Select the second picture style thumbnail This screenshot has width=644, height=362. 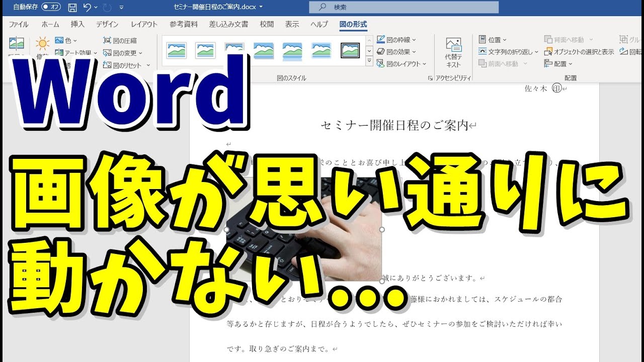(205, 50)
